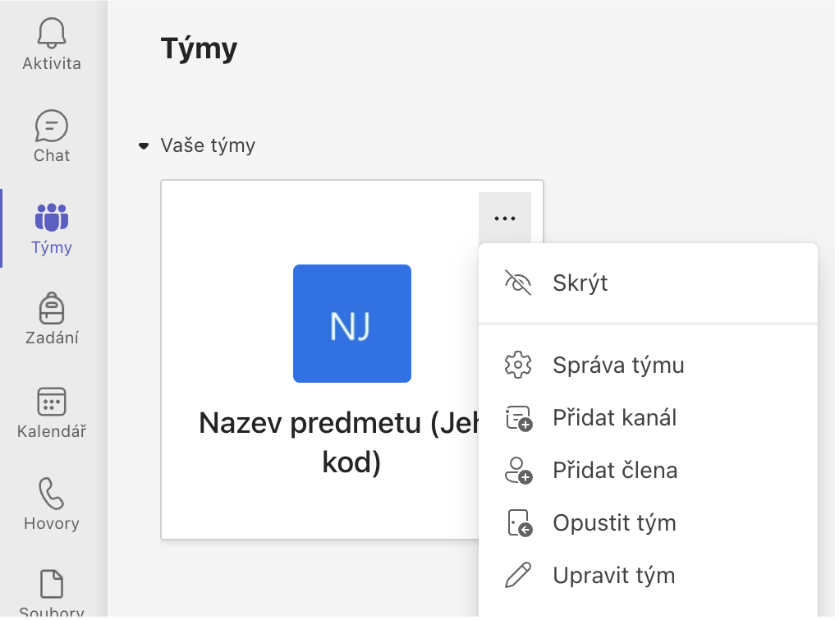The width and height of the screenshot is (840, 620).
Task: Open the Aktivita bell icon
Action: coord(51,33)
